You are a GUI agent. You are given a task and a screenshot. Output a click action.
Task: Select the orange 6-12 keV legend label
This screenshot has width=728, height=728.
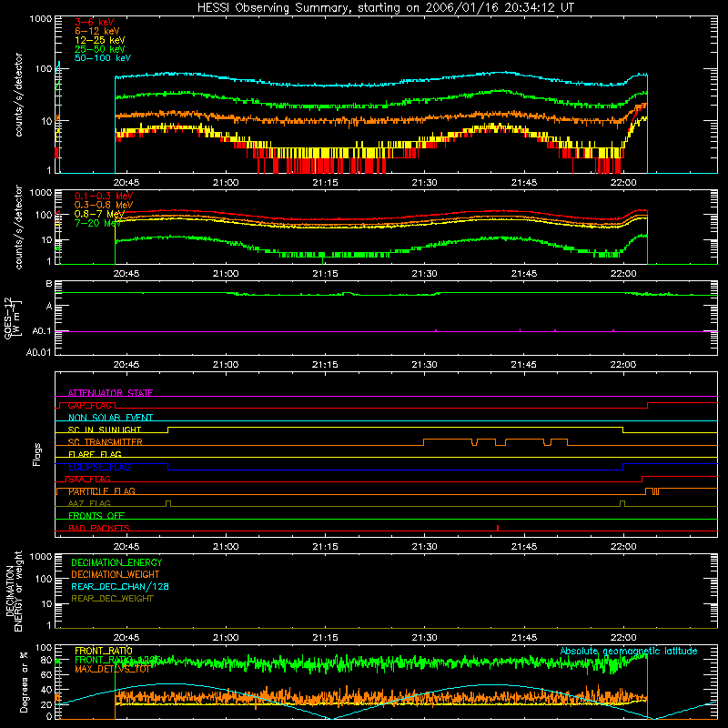click(97, 31)
